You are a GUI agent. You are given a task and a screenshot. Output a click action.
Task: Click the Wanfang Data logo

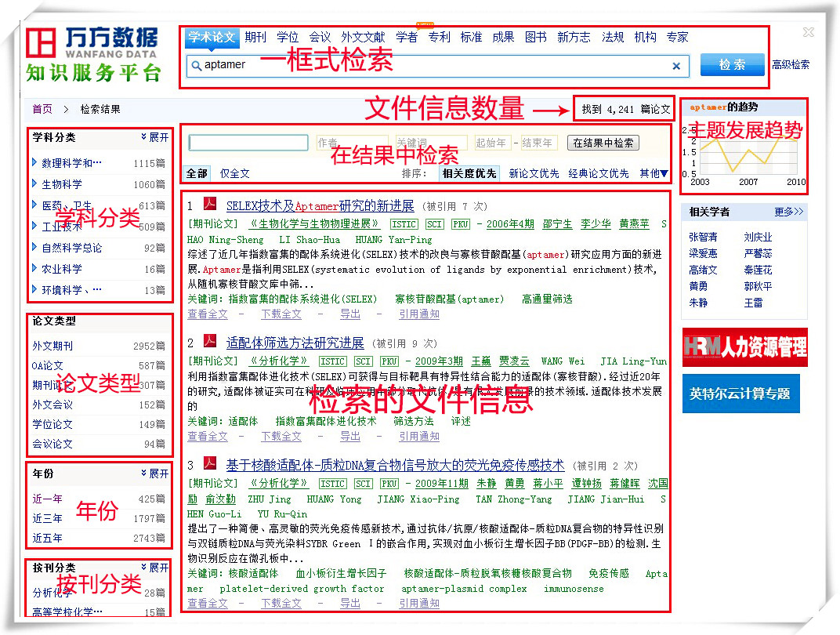coord(93,55)
